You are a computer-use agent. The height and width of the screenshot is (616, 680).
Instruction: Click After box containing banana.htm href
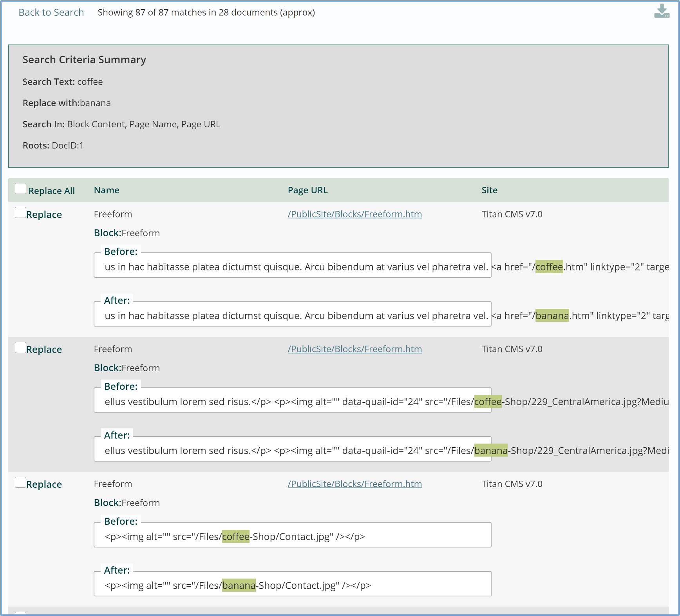click(292, 316)
